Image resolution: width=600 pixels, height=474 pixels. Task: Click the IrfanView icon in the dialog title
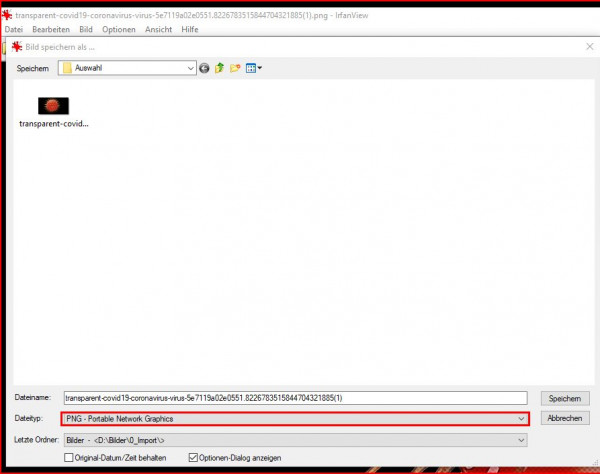pyautogui.click(x=17, y=47)
